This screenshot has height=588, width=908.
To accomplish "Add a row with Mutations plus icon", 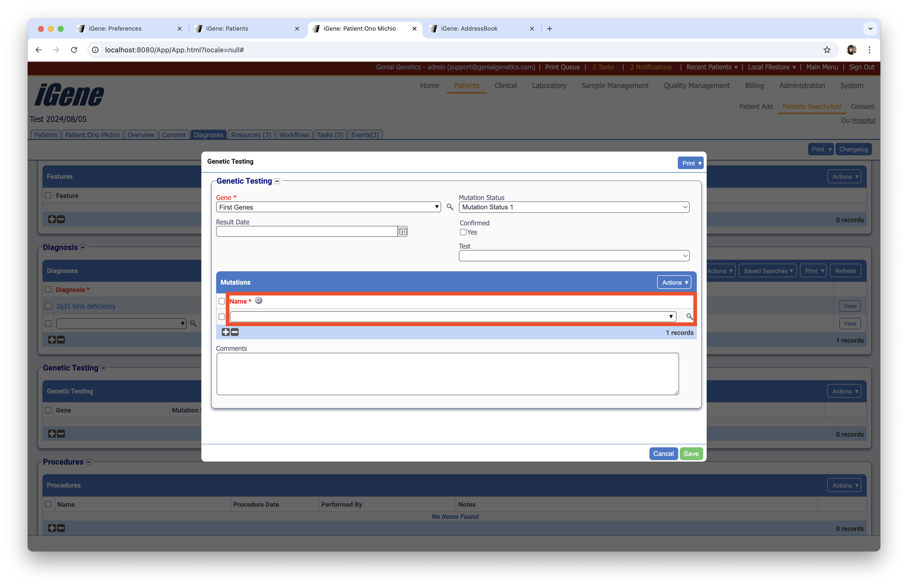I will point(226,332).
